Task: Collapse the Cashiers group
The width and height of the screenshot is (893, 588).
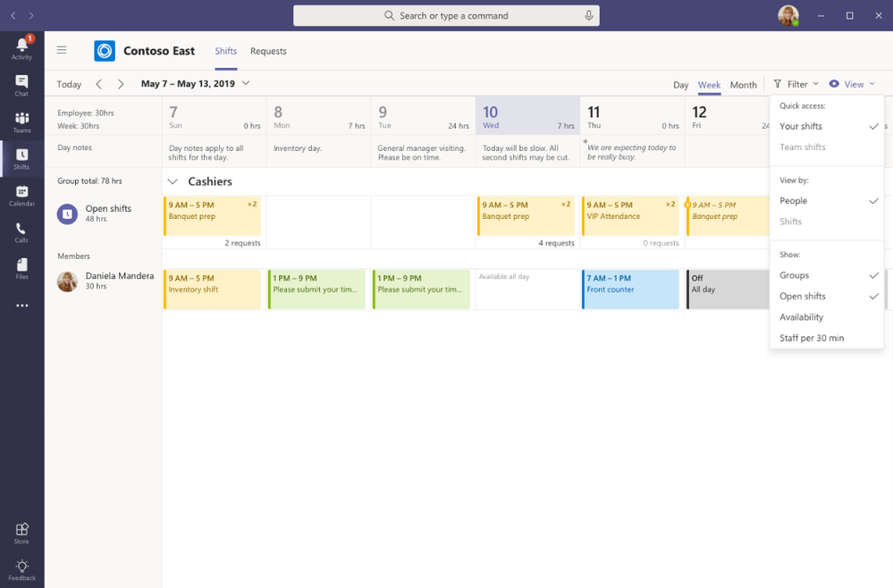Action: 173,181
